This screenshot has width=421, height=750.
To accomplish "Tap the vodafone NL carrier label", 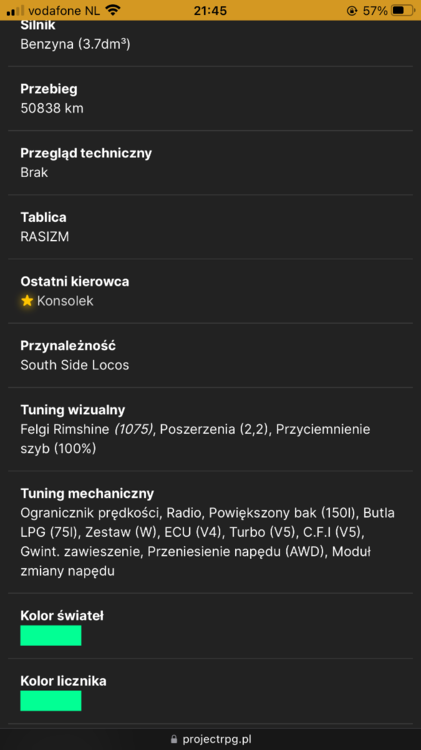I will (x=64, y=11).
